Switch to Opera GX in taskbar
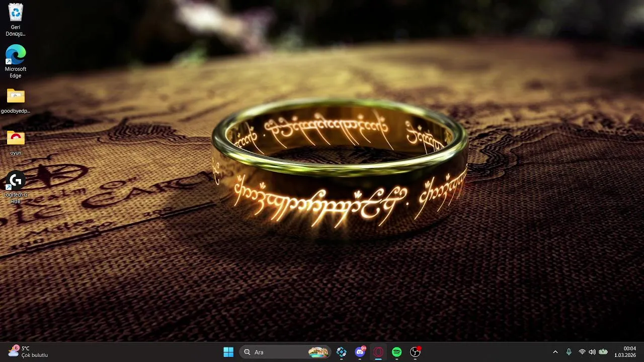The image size is (644, 362). click(x=378, y=352)
